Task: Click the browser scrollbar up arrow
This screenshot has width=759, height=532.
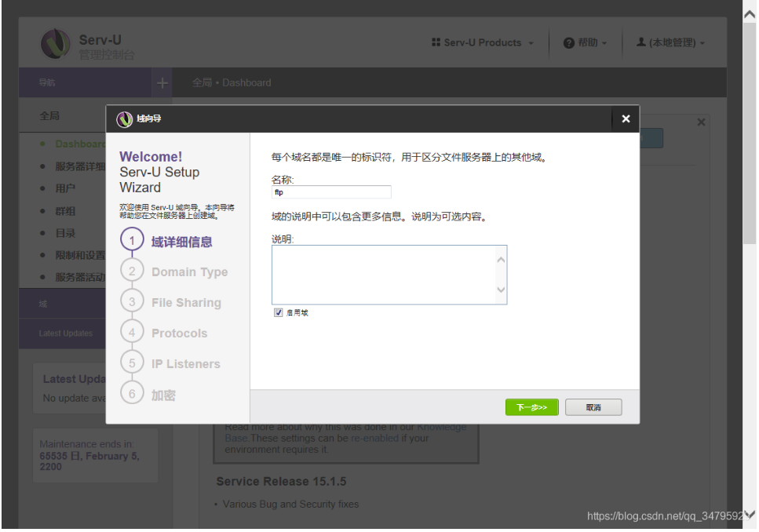Action: pyautogui.click(x=750, y=15)
